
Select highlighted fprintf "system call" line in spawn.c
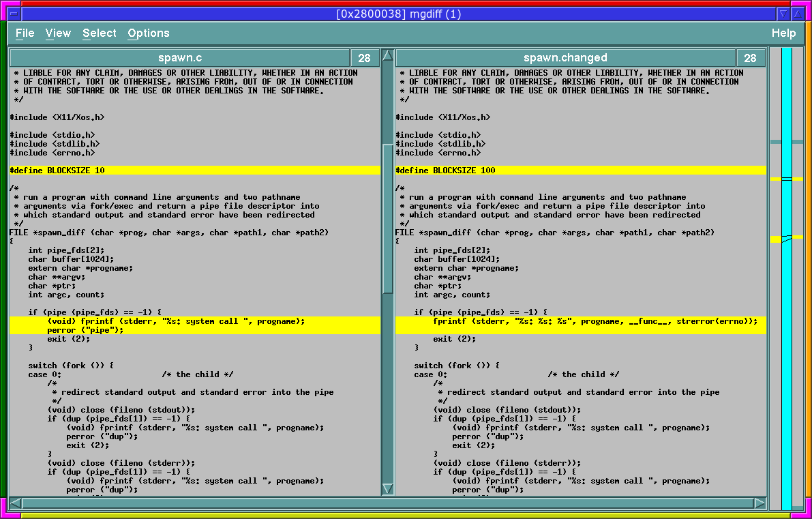pyautogui.click(x=195, y=321)
